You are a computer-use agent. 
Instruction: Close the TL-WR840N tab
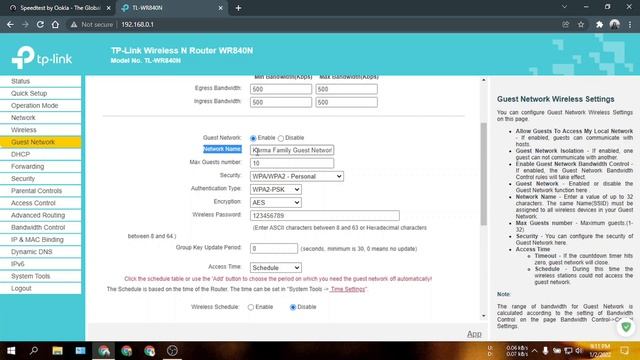coord(220,8)
